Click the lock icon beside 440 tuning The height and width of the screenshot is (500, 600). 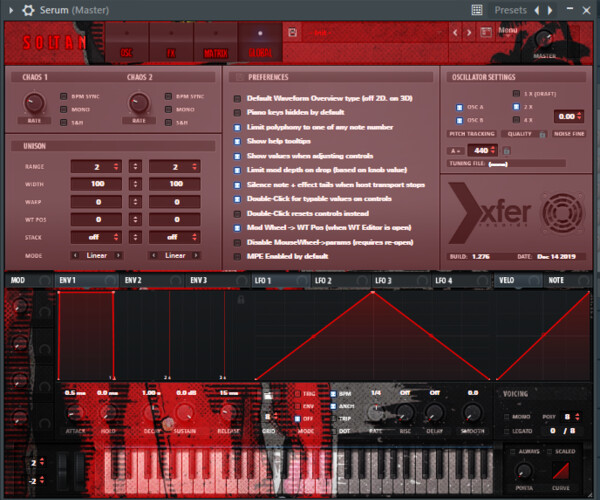point(506,151)
